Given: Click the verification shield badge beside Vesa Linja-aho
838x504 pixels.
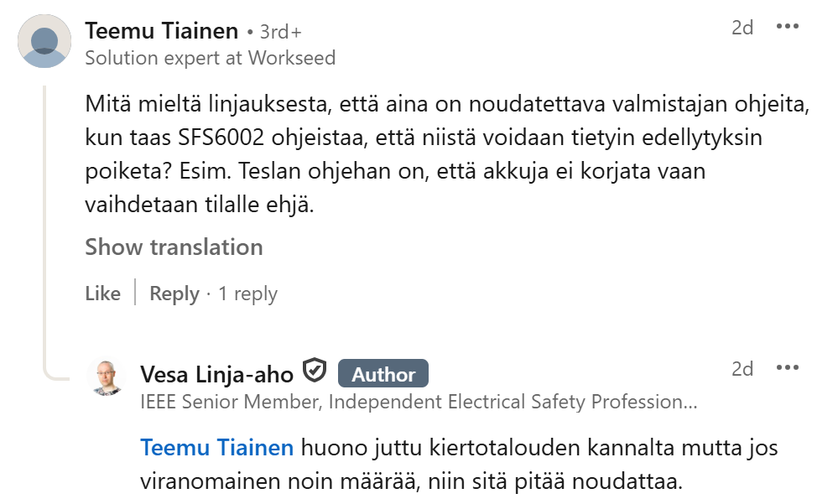Looking at the screenshot, I should [315, 370].
